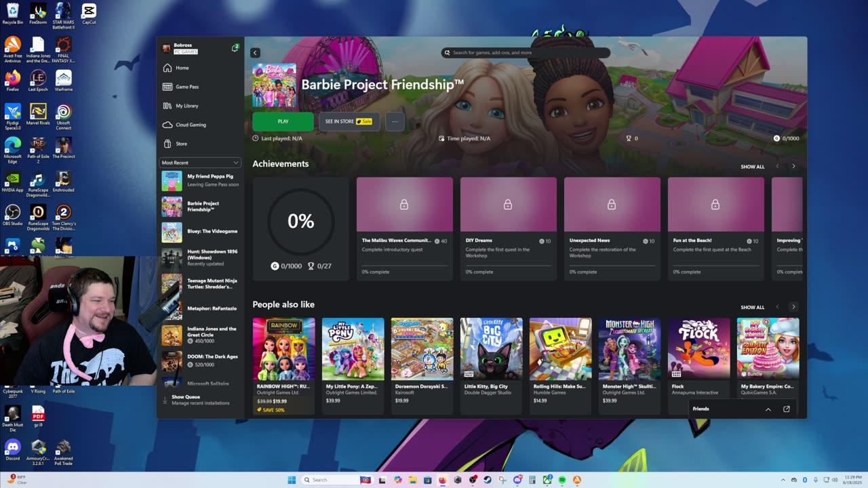Go to Home in the sidebar
Viewport: 868px width, 488px height.
(199, 68)
